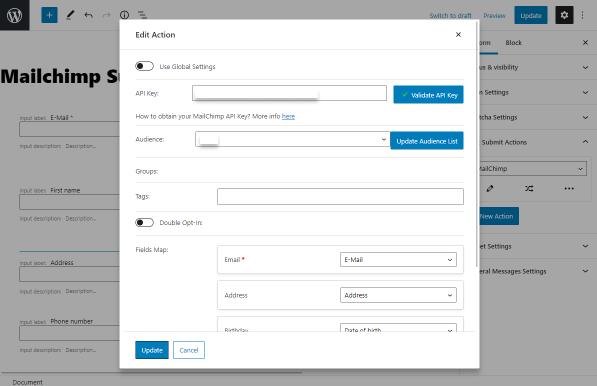Screen dimensions: 597x386
Task: Click the dialog's Update button
Action: [152, 350]
